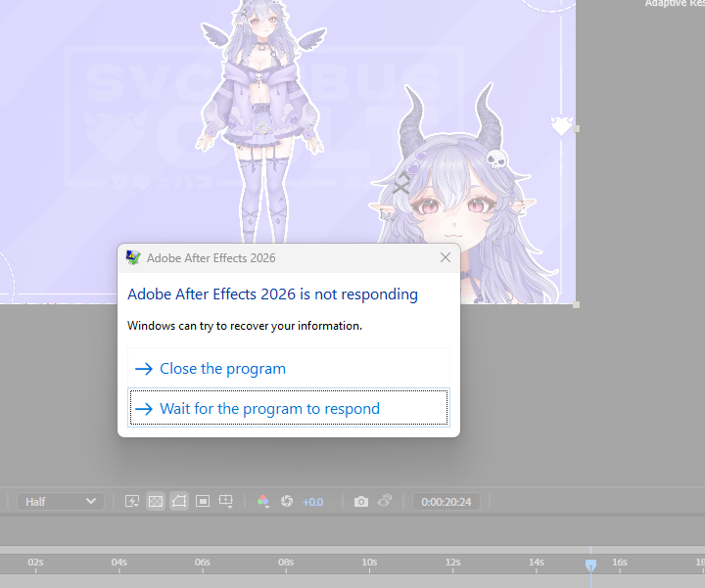Click 'Windows can try to recover your information.' text
The width and height of the screenshot is (705, 588).
pos(245,326)
